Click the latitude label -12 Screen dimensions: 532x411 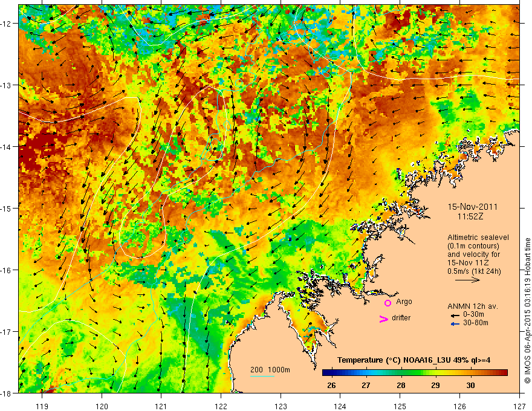[6, 24]
